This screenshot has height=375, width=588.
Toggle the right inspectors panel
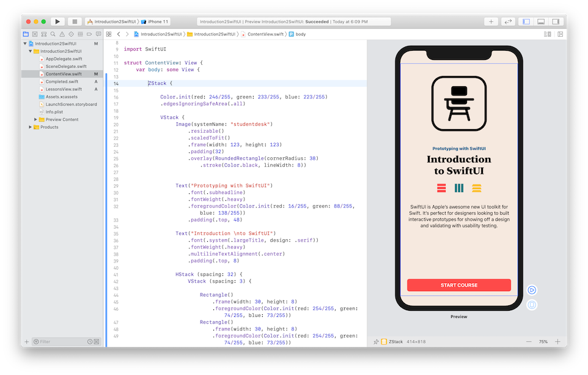(556, 22)
